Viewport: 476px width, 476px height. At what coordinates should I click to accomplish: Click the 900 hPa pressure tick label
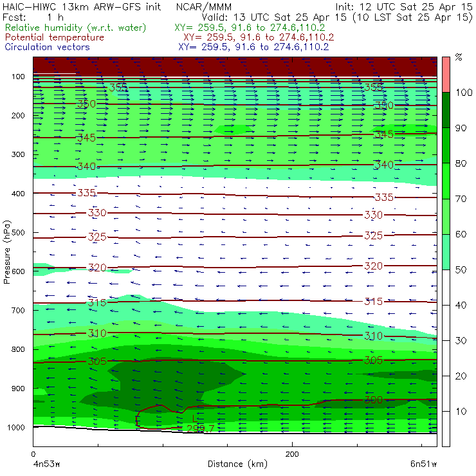tap(18, 389)
